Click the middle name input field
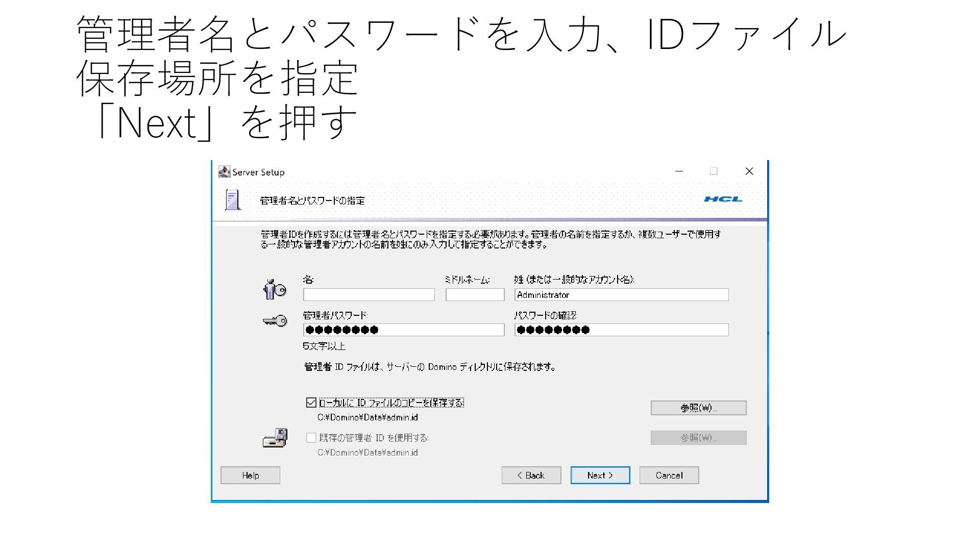Viewport: 980px width, 551px height. pos(474,294)
